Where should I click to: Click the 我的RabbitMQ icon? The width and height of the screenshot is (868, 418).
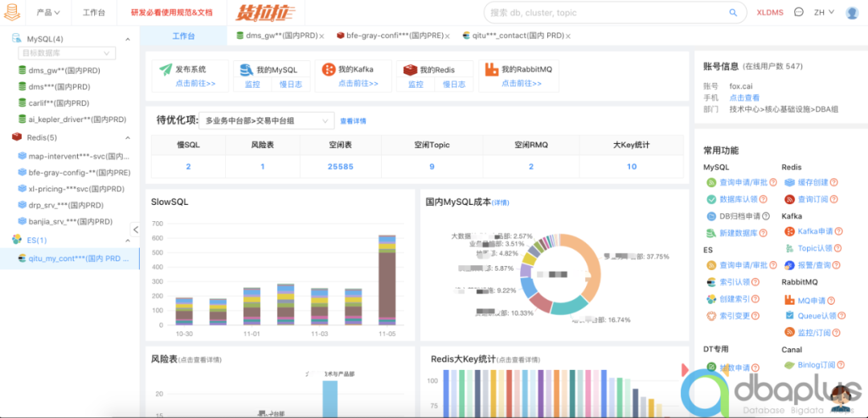pos(492,70)
